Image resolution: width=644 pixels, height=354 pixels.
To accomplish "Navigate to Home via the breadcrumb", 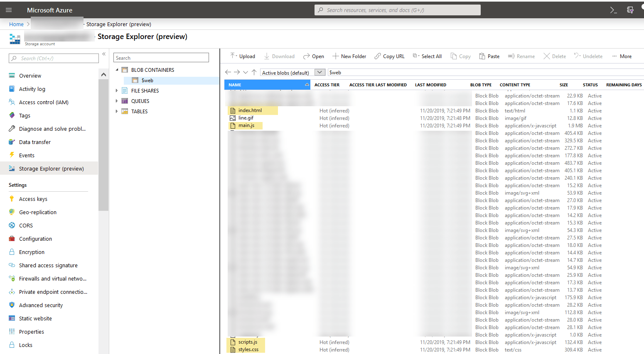I will point(16,24).
